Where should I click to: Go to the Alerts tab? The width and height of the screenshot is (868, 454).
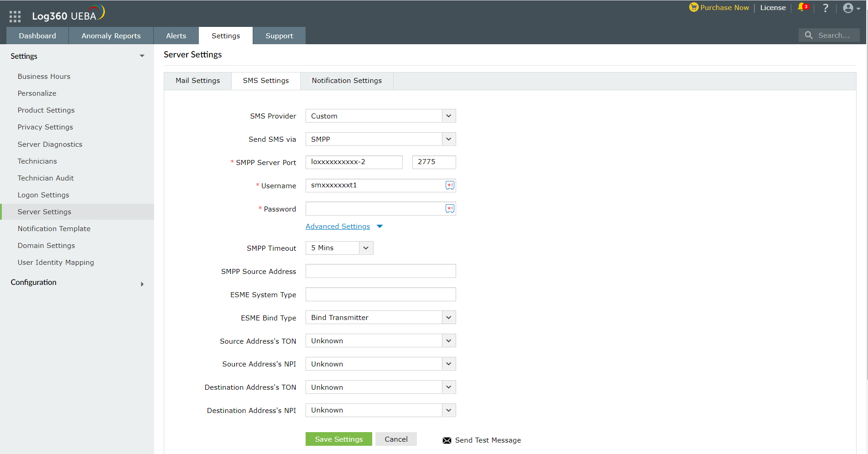point(176,36)
